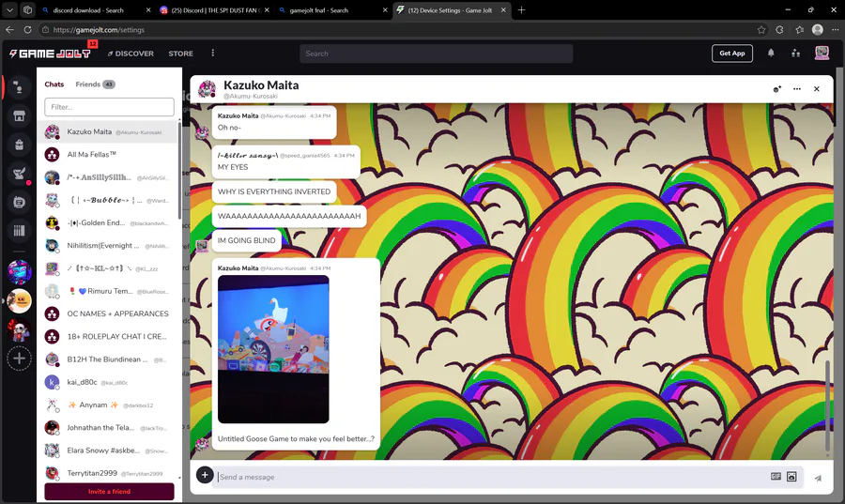Click the chat messages scrollbar
The width and height of the screenshot is (845, 504).
828,406
